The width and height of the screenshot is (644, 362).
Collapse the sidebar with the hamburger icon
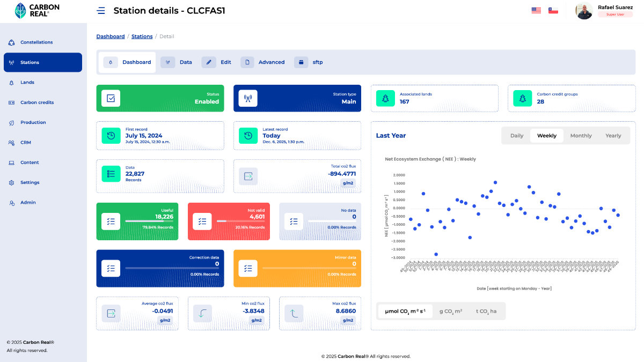pyautogui.click(x=101, y=10)
